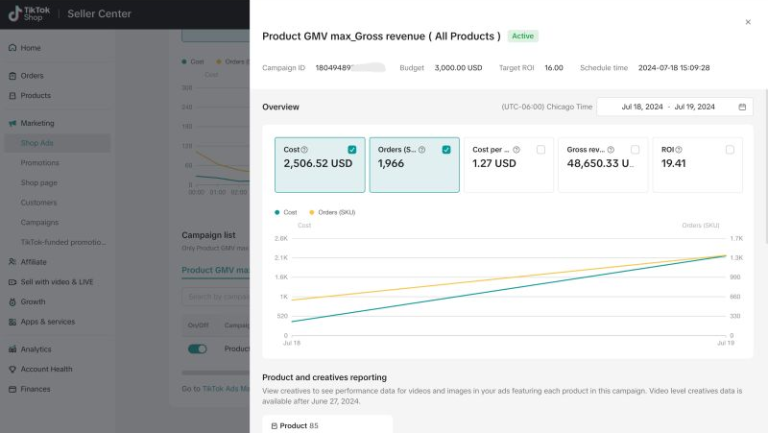Click the Orders icon in sidebar
This screenshot has width=768, height=433.
tap(12, 76)
